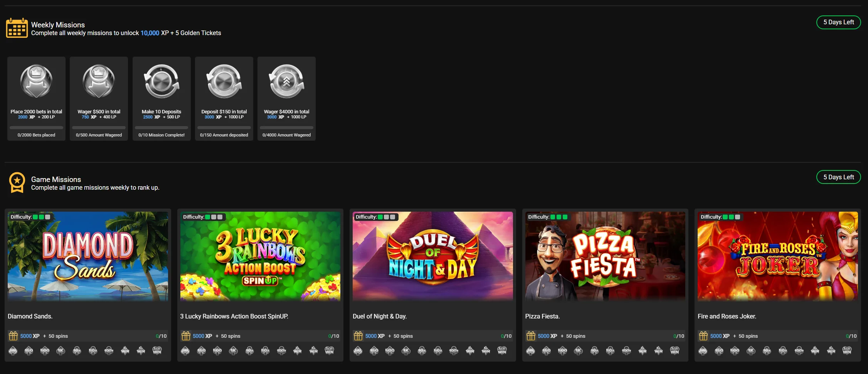The width and height of the screenshot is (868, 374).
Task: Select the 10x badge under 3 Lucky Rainbows
Action: point(250,350)
